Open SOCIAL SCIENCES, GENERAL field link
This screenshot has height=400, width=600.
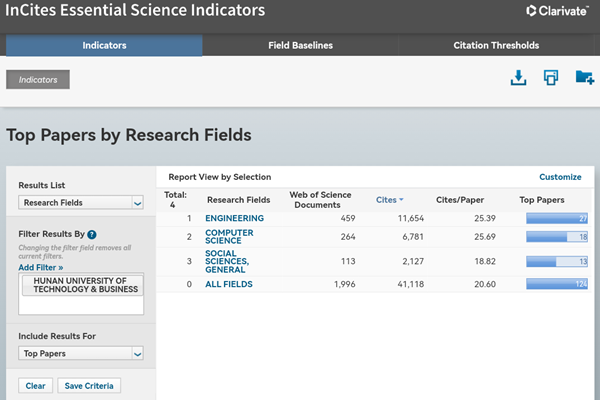pos(227,261)
